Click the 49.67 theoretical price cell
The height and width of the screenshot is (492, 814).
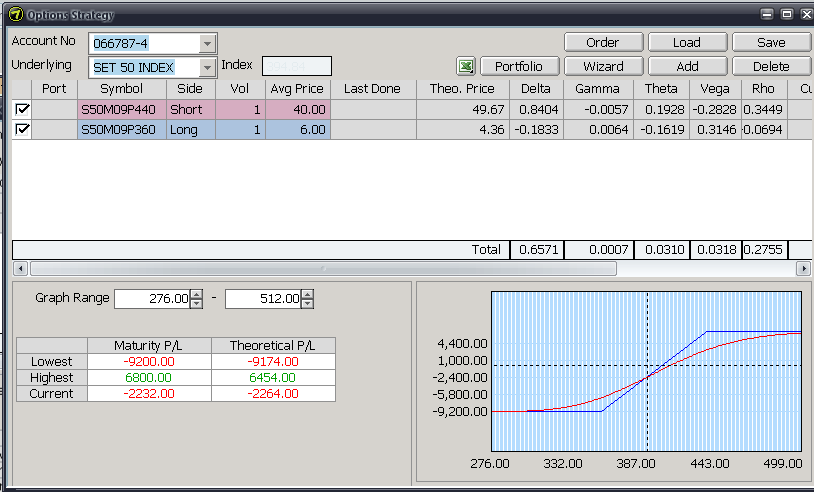[463, 110]
